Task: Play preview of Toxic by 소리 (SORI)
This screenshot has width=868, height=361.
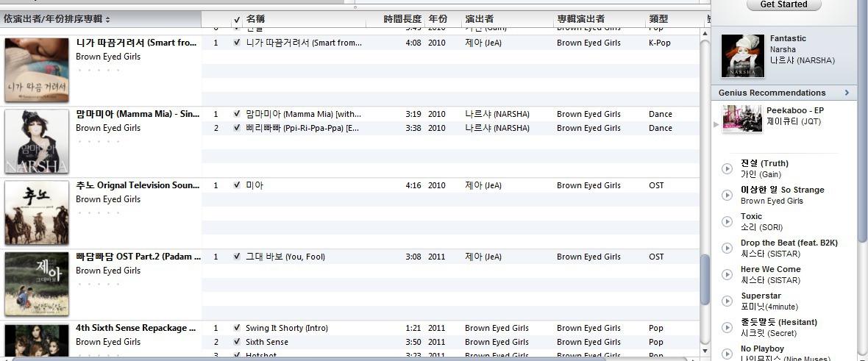Action: point(728,221)
